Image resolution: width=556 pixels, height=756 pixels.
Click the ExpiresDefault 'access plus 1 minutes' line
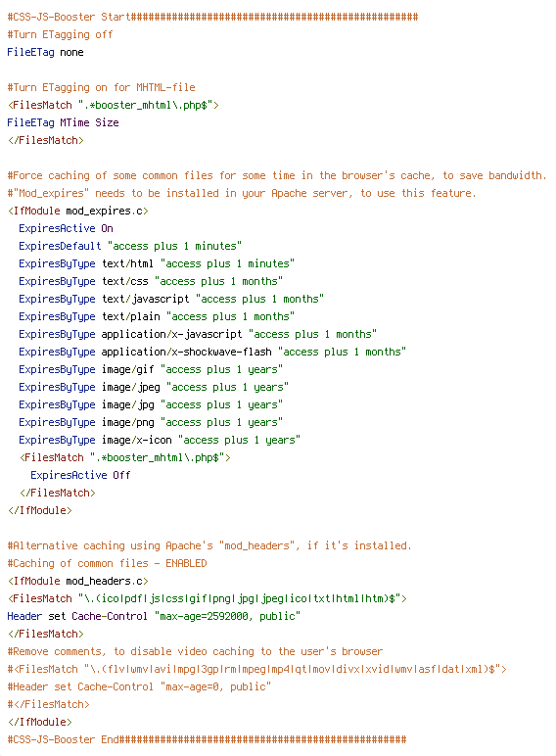pos(130,246)
